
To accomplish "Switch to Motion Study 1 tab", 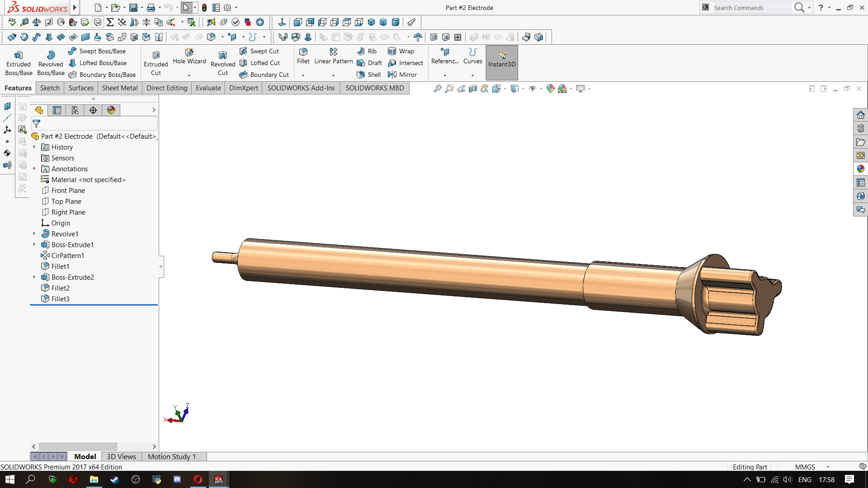I will click(x=172, y=456).
